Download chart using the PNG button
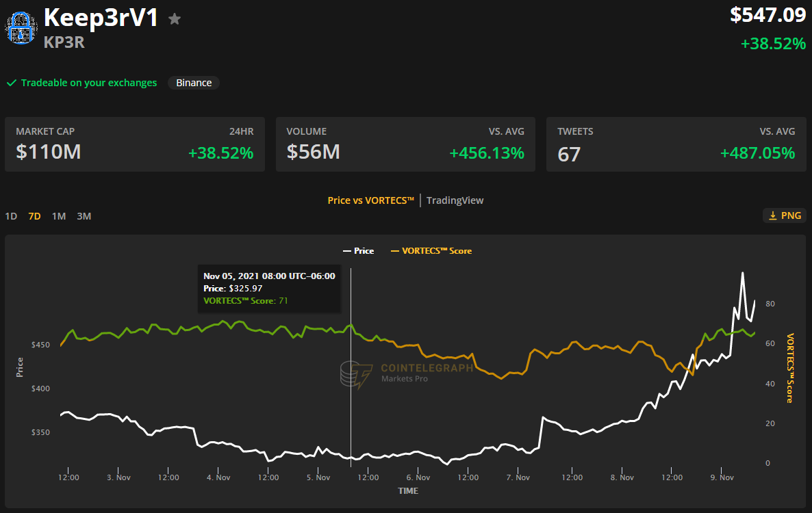Image resolution: width=812 pixels, height=513 pixels. point(785,215)
